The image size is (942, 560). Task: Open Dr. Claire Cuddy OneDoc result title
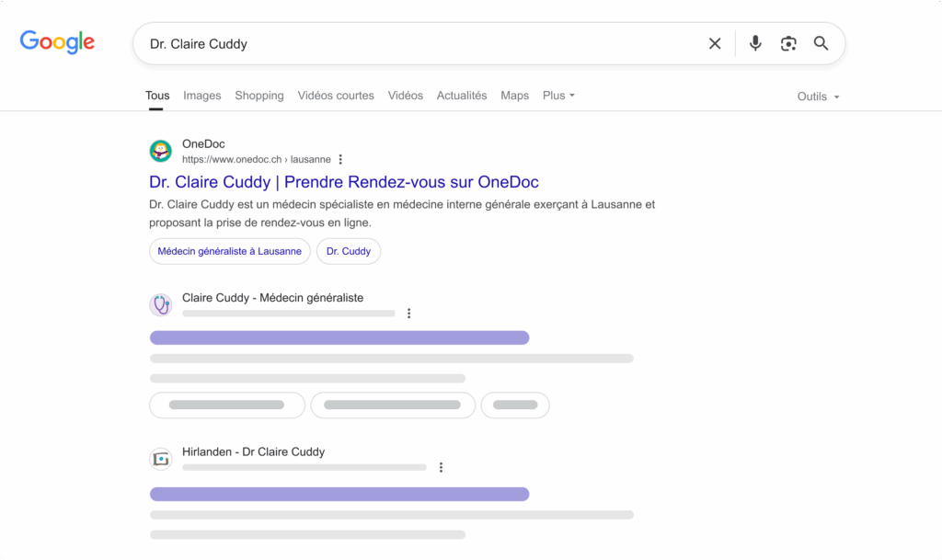344,182
